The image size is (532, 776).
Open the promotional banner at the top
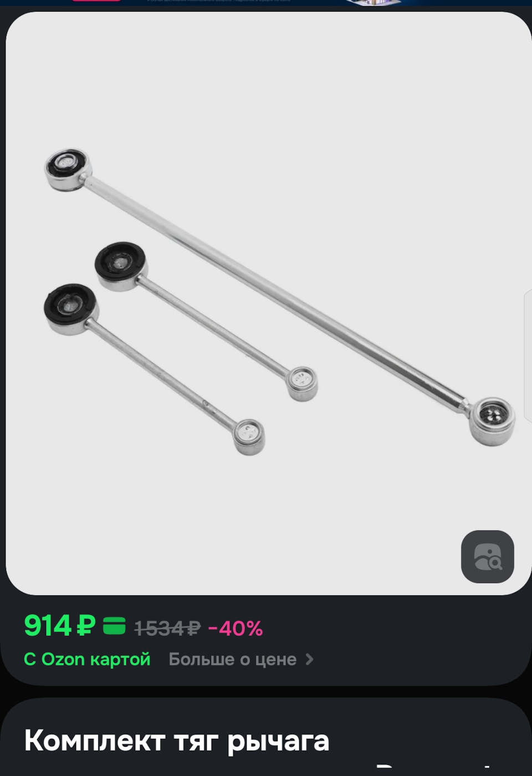point(266,3)
